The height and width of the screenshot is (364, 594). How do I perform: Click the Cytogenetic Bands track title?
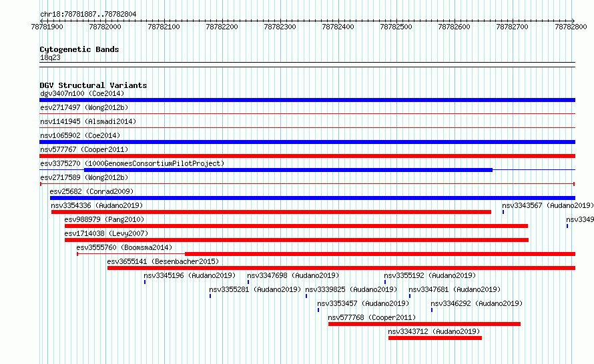click(x=79, y=49)
